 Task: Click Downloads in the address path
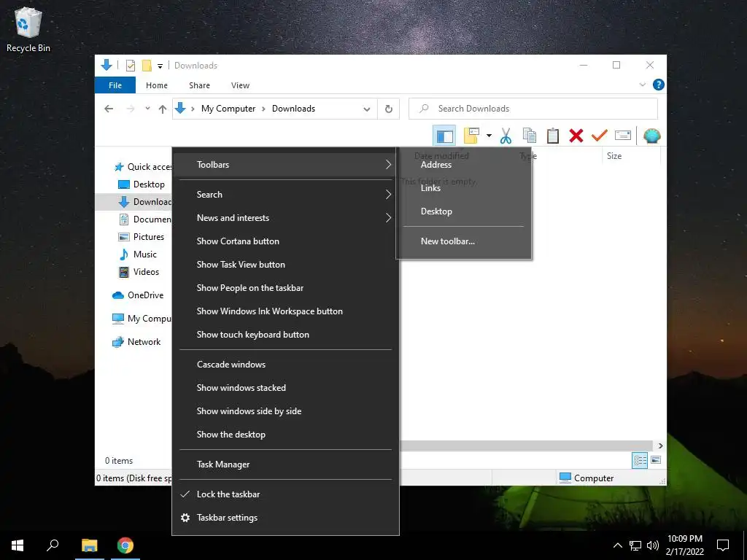pyautogui.click(x=293, y=109)
